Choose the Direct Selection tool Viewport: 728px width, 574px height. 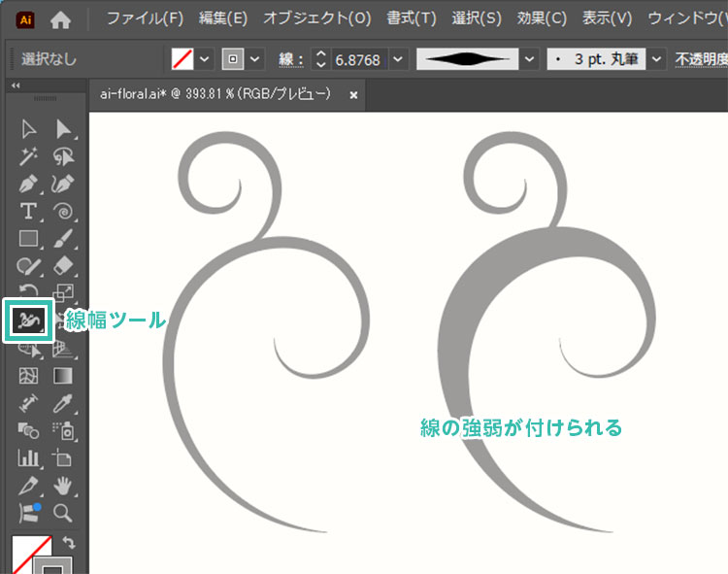pos(63,129)
